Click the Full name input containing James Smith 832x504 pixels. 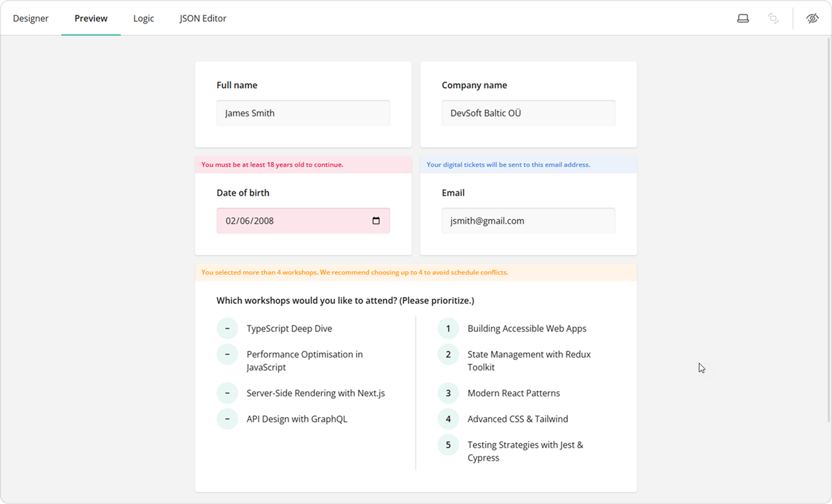[303, 113]
